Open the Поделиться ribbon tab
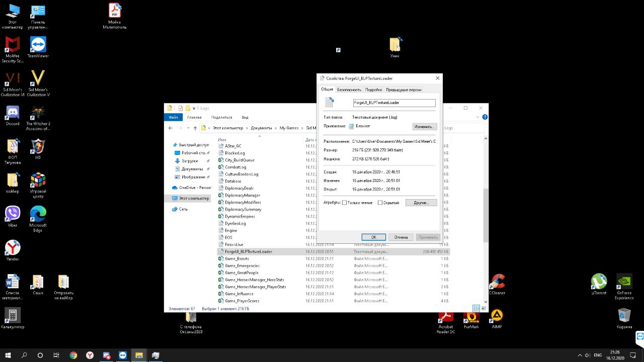Viewport: 644px width, 362px height. (x=222, y=117)
